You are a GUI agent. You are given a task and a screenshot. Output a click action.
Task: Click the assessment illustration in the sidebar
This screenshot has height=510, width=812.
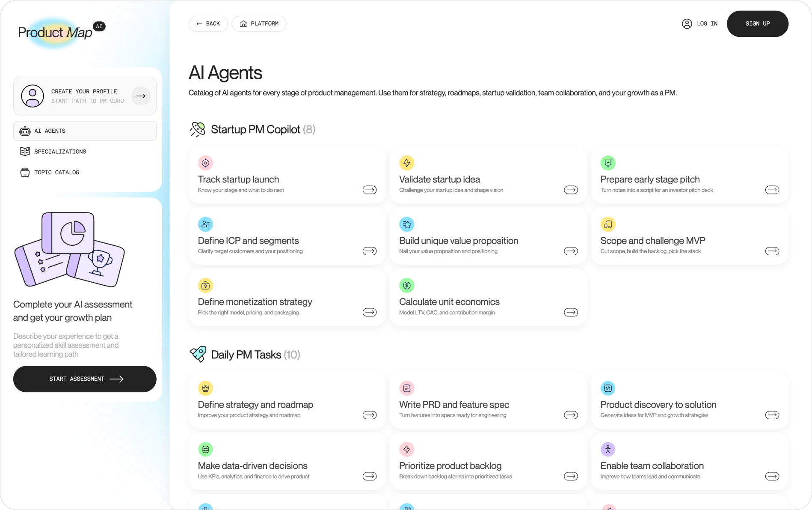(69, 250)
